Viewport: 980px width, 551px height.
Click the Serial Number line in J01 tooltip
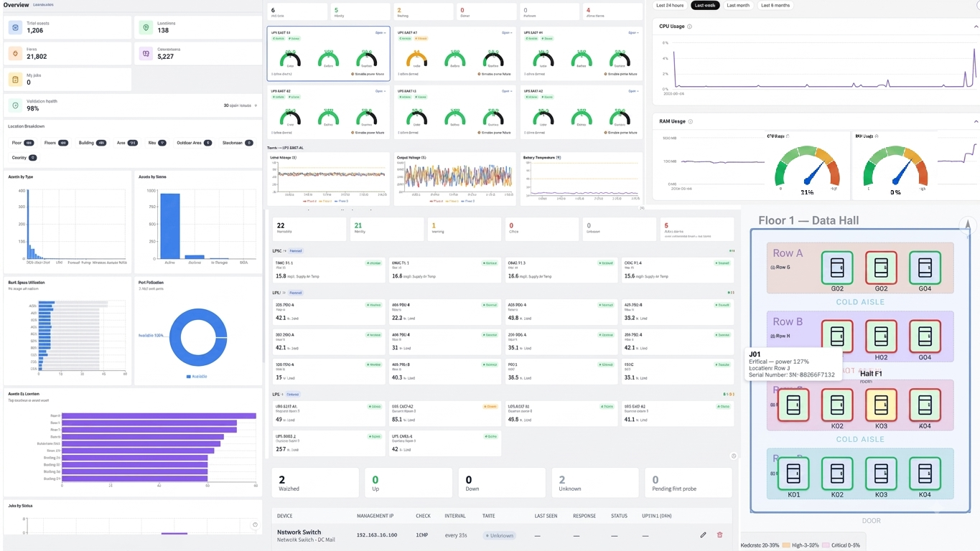tap(792, 375)
